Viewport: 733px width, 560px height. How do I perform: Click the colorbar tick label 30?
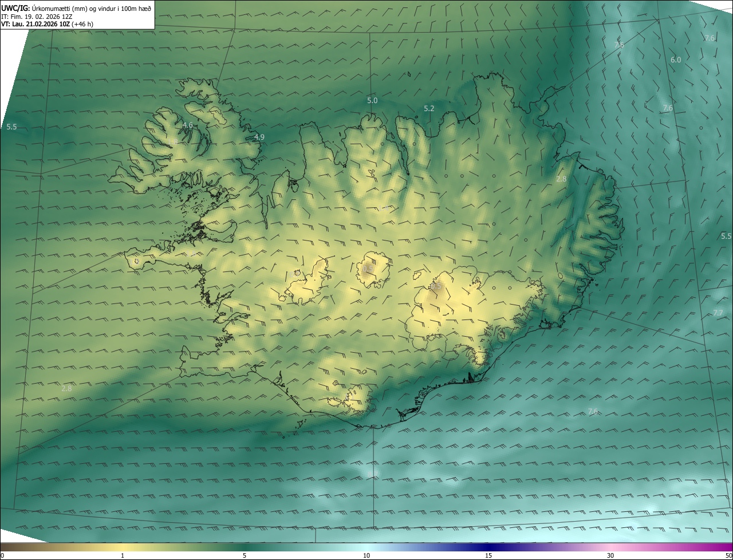(610, 555)
